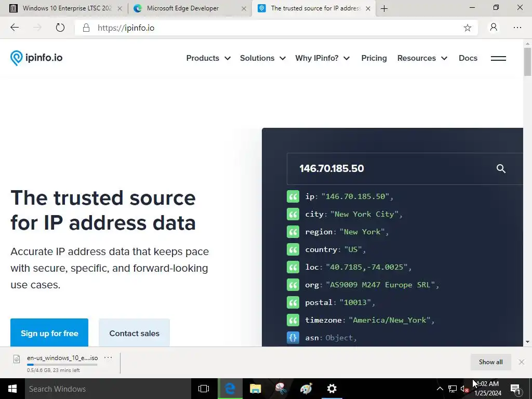The width and height of the screenshot is (532, 399).
Task: Expand the Resources dropdown
Action: (422, 58)
